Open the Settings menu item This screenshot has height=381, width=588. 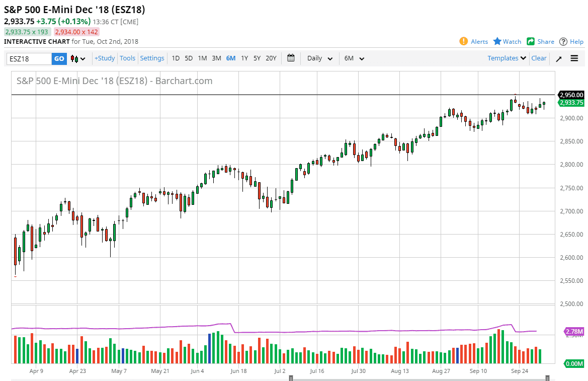click(152, 58)
